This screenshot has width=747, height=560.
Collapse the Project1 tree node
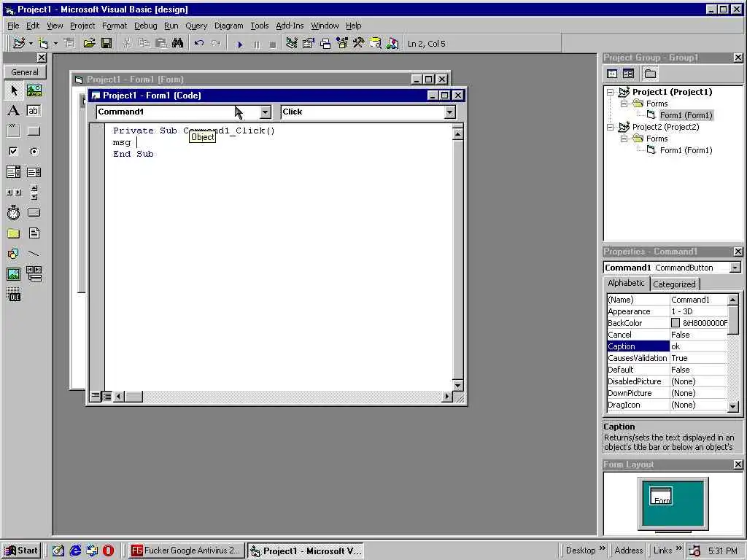(x=611, y=93)
